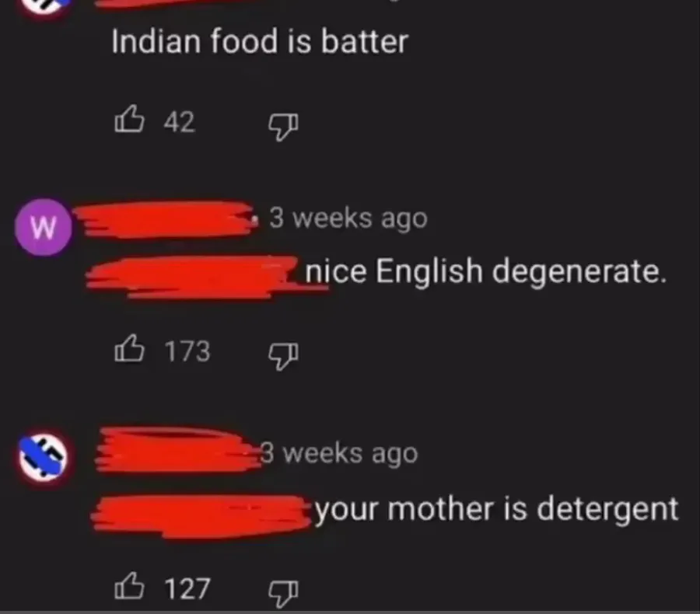Open redacted username above the detergent reply
The width and height of the screenshot is (700, 614).
(x=177, y=450)
